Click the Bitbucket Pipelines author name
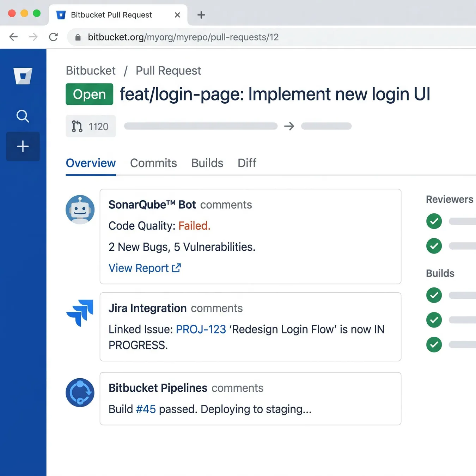476x476 pixels. pos(158,388)
